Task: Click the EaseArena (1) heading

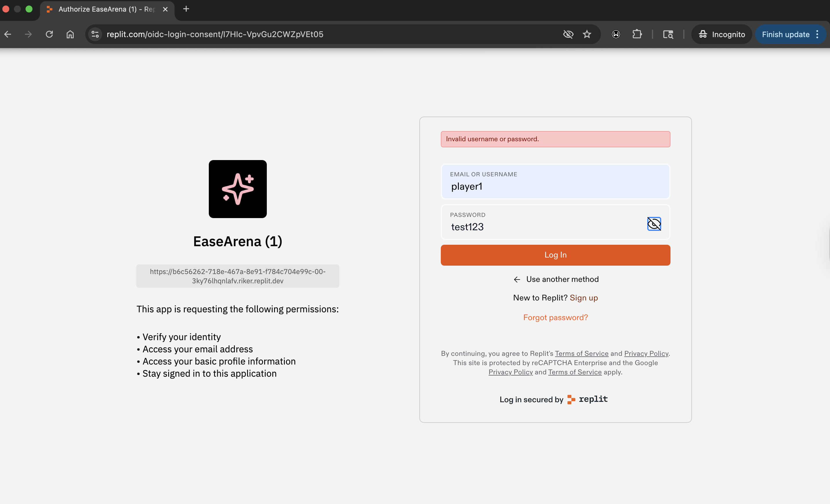Action: [x=238, y=241]
